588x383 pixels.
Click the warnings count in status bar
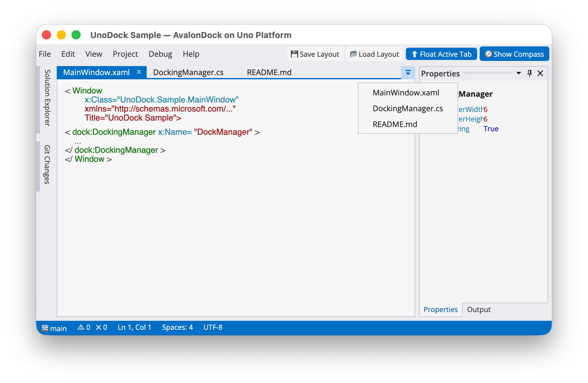[x=84, y=327]
